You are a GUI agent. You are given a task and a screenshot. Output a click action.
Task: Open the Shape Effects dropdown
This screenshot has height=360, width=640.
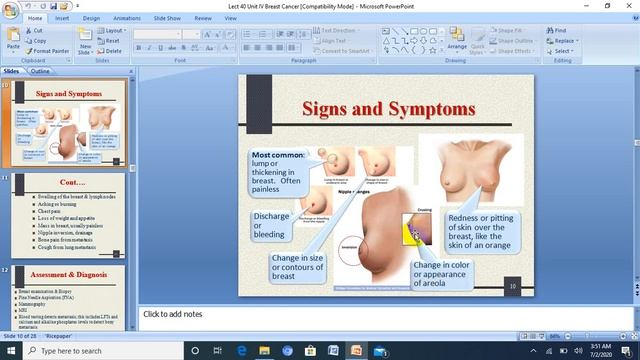tap(511, 51)
